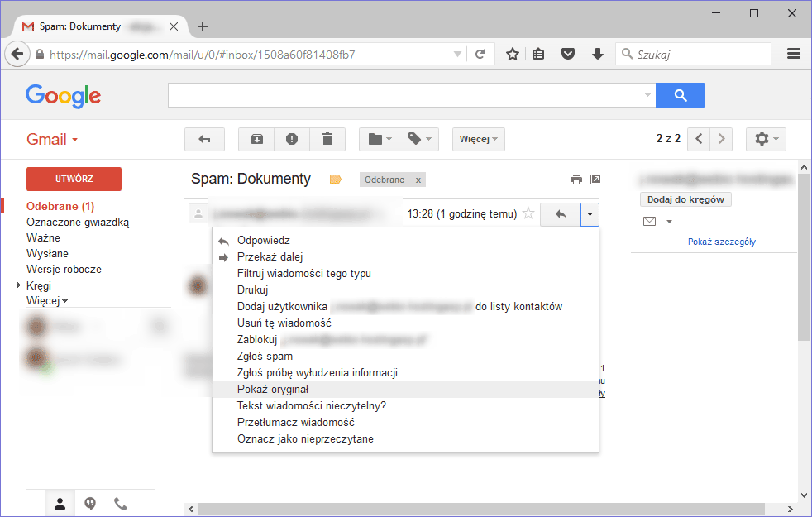Open the settings gear dropdown
Screen dimensions: 812x517
pos(766,139)
